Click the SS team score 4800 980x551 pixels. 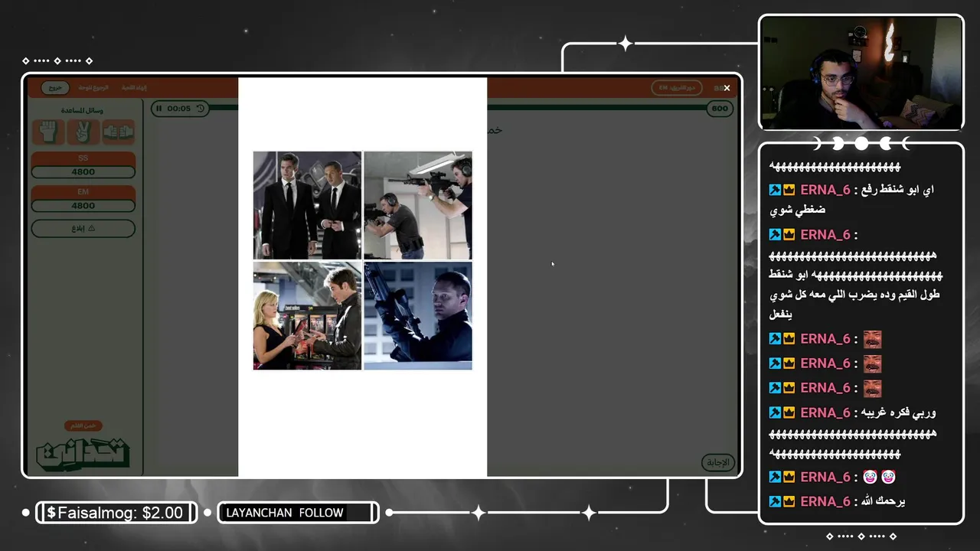(x=83, y=172)
